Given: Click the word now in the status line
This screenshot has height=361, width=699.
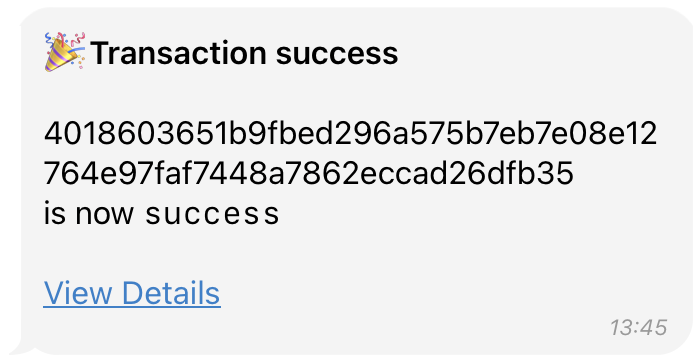Looking at the screenshot, I should point(105,215).
